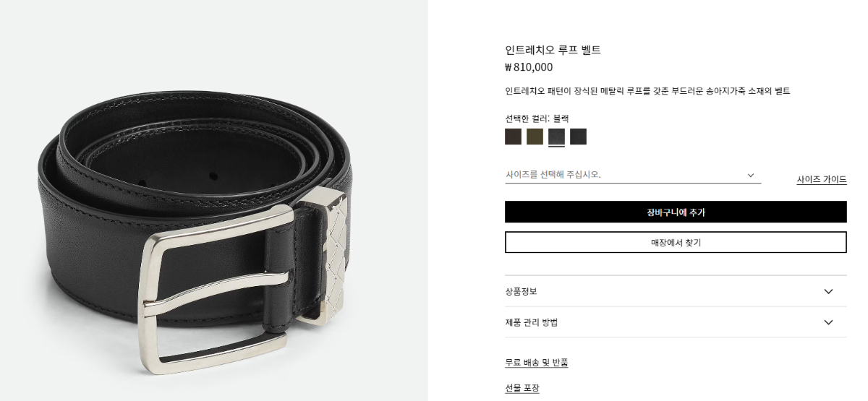Click the product description about 송아지가죽
Screen dimensions: 868x401
coord(647,91)
